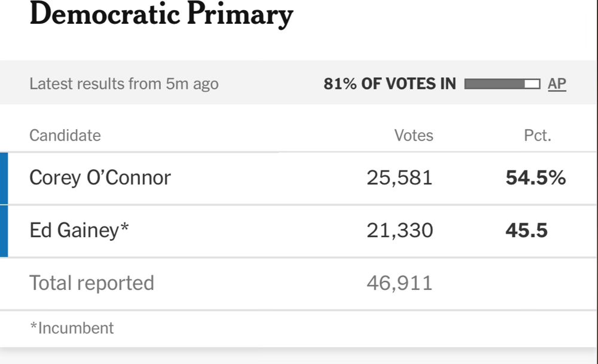Viewport: 598px width, 364px height.
Task: Click the Votes column header
Action: [x=414, y=135]
